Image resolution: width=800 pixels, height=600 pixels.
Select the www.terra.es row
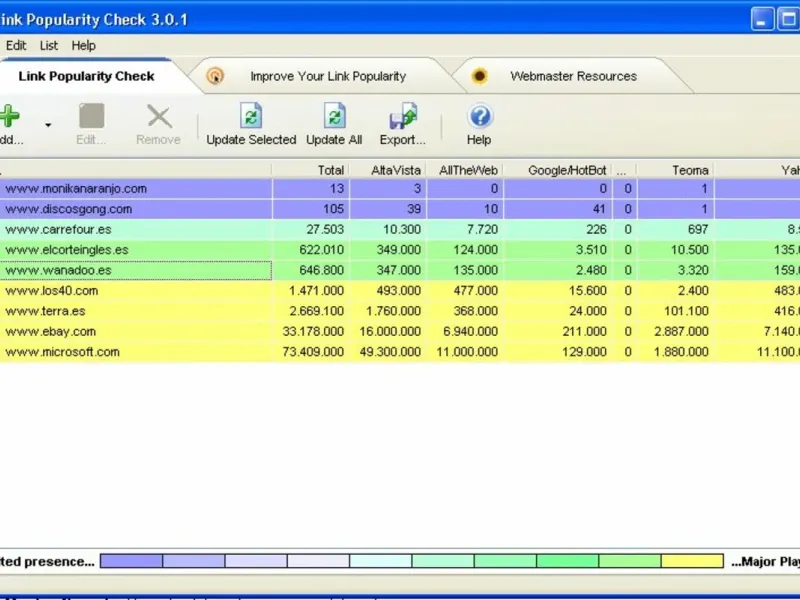pyautogui.click(x=400, y=311)
